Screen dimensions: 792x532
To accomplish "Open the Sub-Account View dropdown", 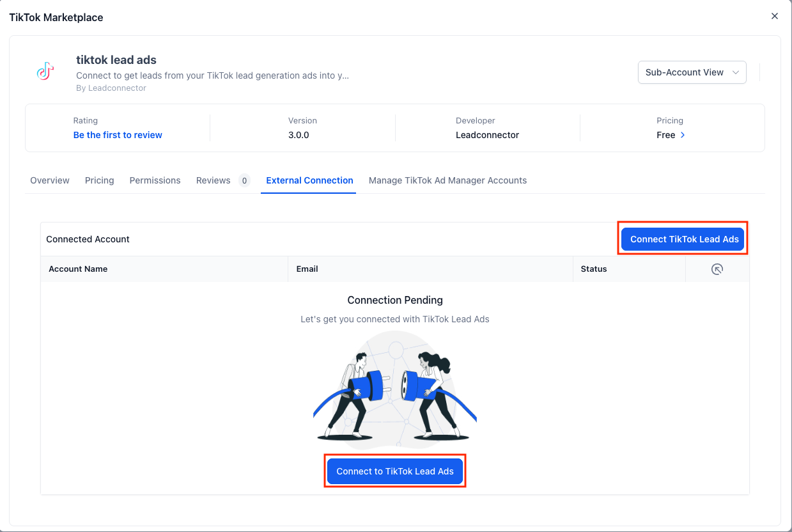I will (692, 72).
